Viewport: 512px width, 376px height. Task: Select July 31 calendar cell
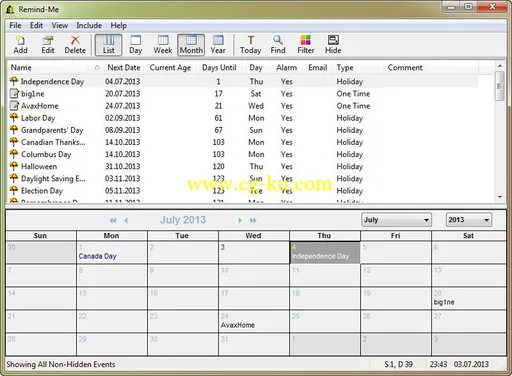click(254, 345)
